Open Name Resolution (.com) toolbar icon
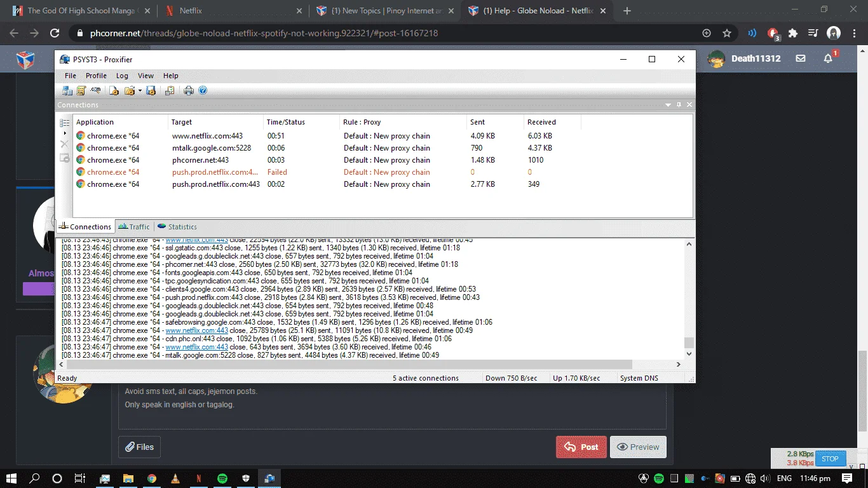Screen dimensions: 868x488 point(95,91)
